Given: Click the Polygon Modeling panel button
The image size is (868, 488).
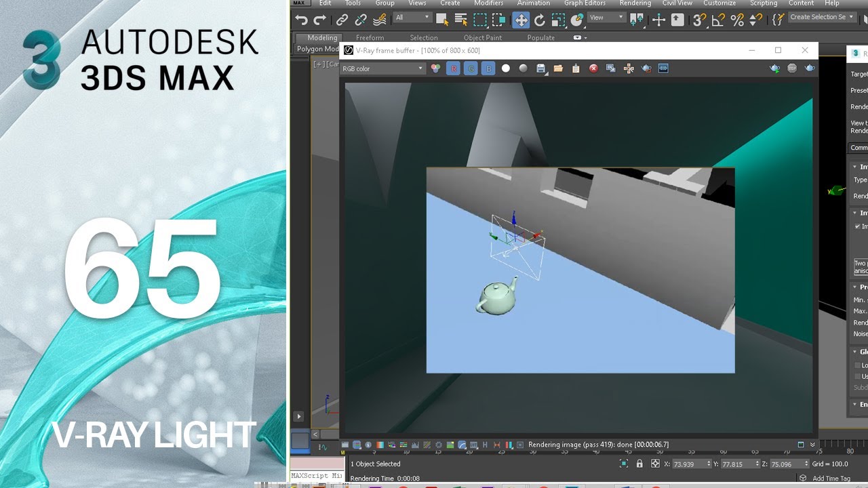Looking at the screenshot, I should coord(317,49).
